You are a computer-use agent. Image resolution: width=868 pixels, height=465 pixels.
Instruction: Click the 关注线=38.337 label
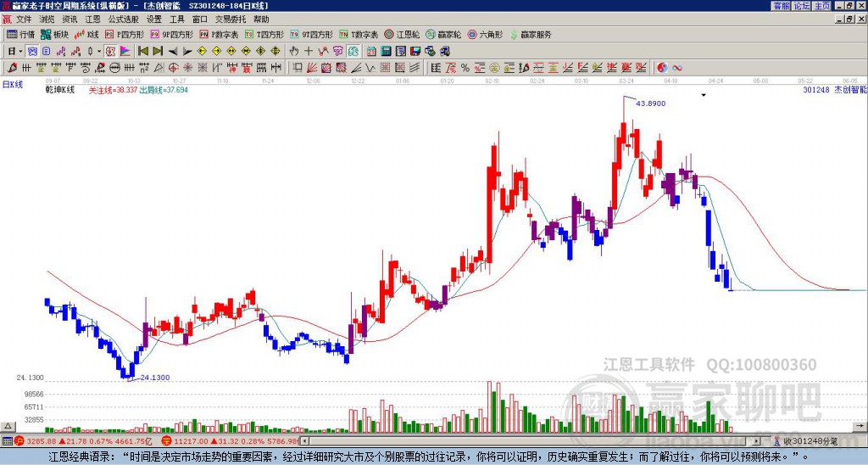coord(113,90)
